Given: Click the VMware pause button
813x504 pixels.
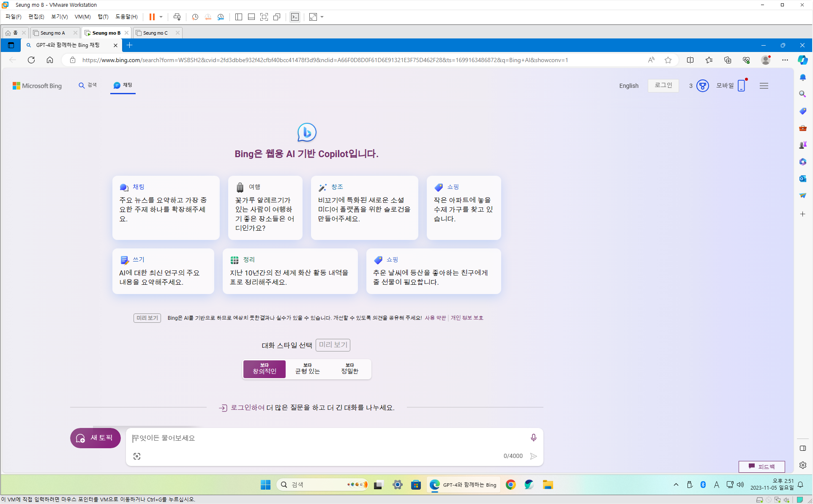Looking at the screenshot, I should 152,17.
